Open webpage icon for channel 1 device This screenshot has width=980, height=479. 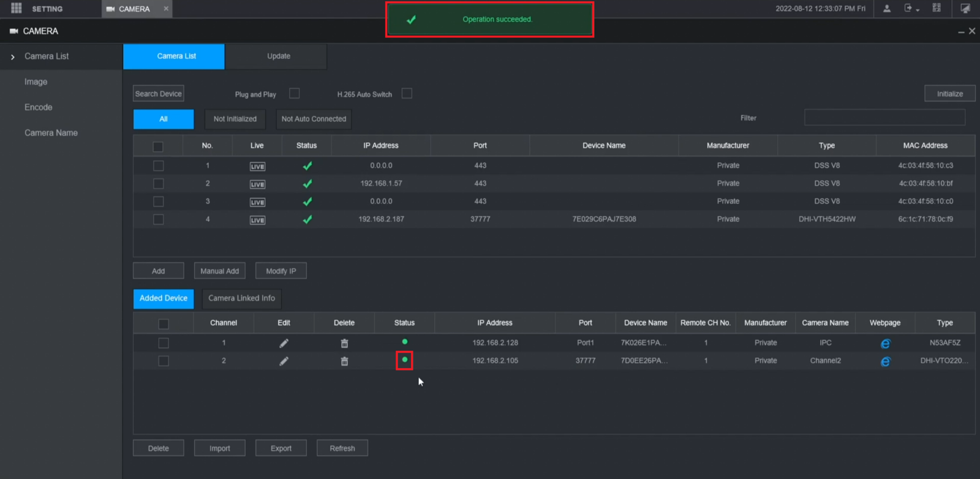(885, 344)
